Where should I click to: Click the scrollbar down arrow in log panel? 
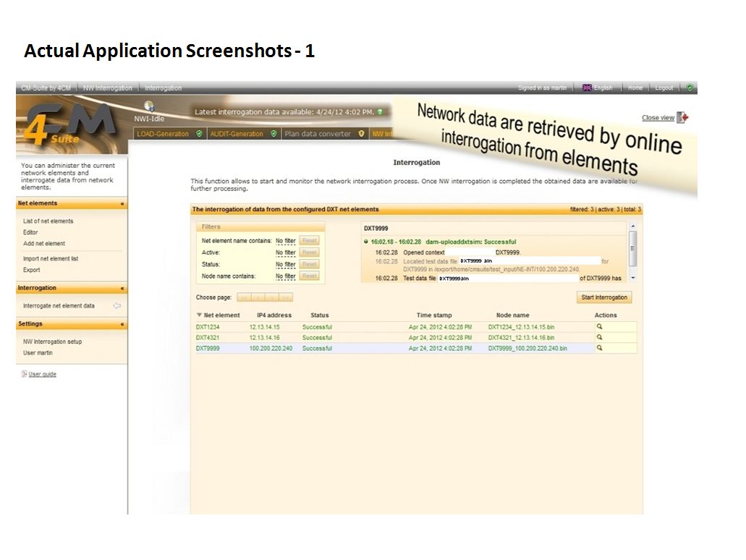(633, 278)
